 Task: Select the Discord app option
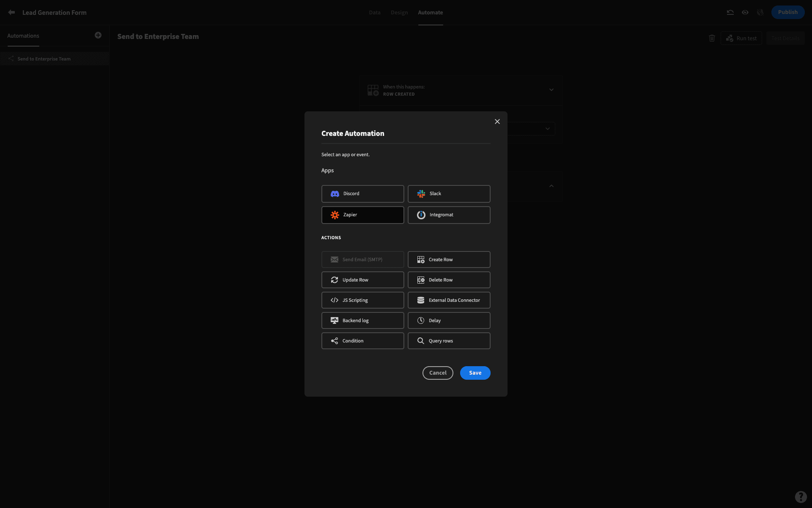(362, 193)
